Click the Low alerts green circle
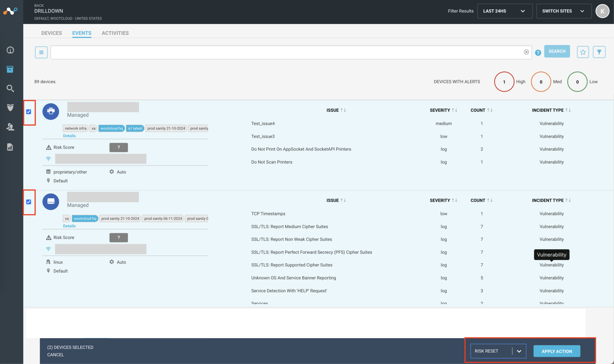Screen dimensions: 614x364 click(x=577, y=82)
